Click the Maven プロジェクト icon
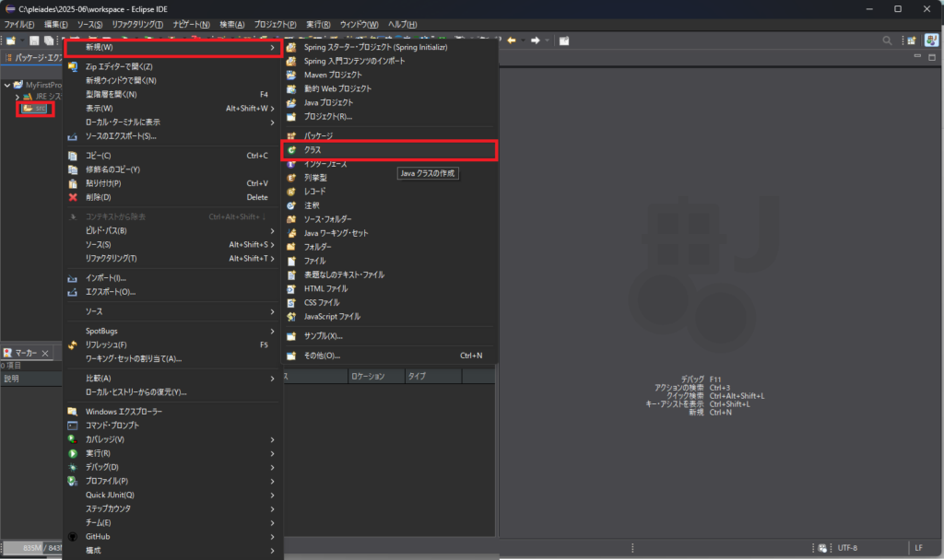 pyautogui.click(x=291, y=75)
